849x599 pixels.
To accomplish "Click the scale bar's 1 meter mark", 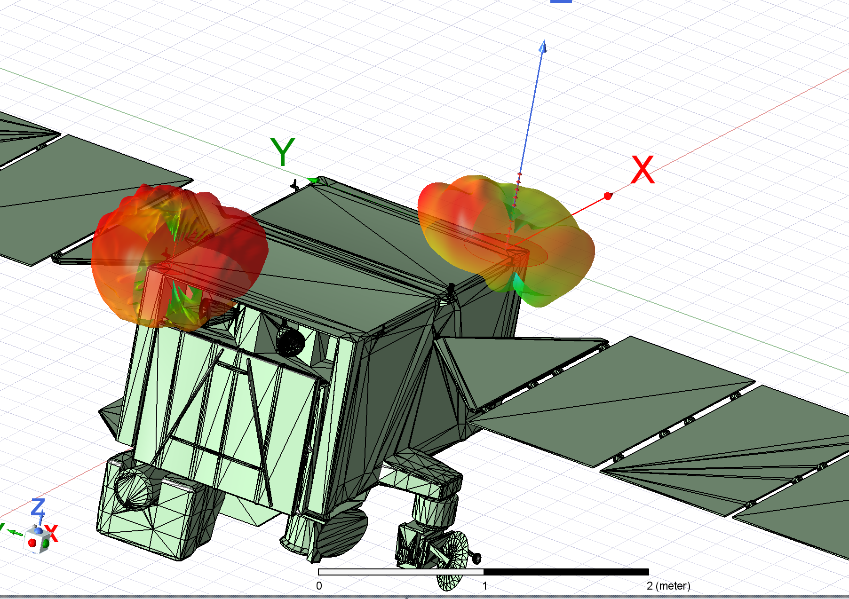I will (x=484, y=585).
